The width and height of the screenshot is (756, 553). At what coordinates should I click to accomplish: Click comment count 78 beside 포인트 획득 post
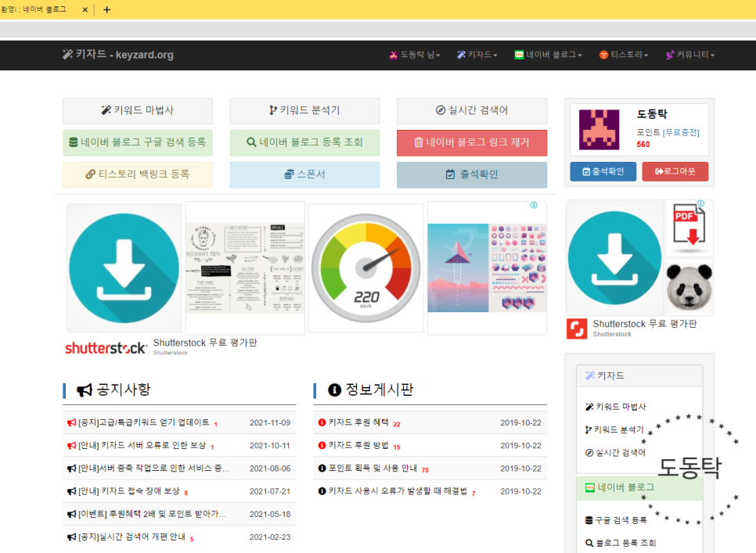pos(425,470)
